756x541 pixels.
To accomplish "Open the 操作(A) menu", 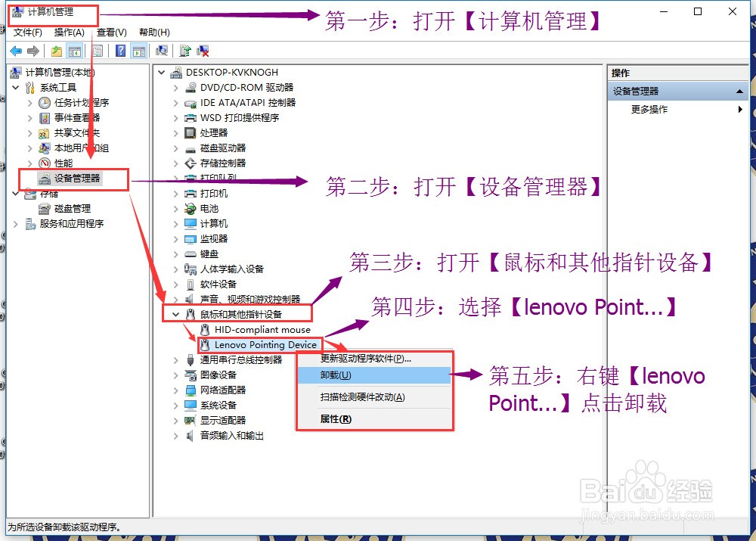I will tap(70, 33).
